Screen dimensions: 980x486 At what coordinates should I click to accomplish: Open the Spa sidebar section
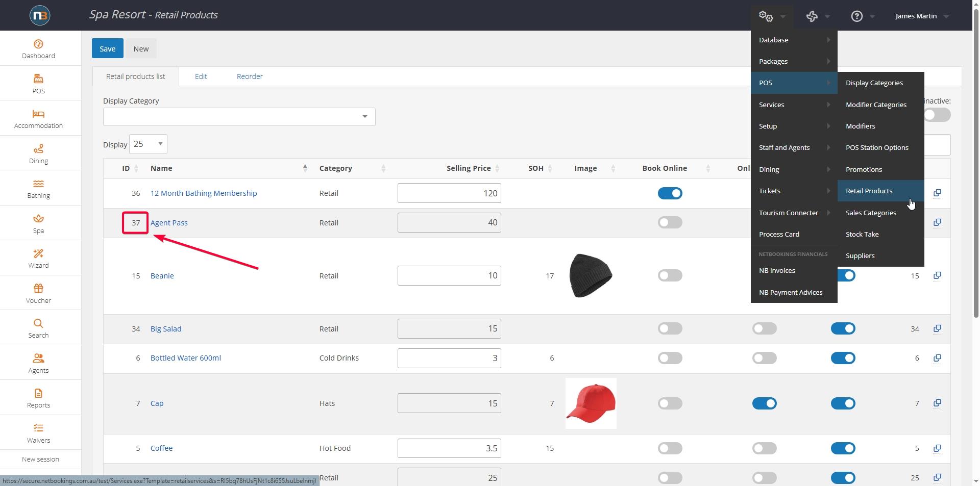tap(38, 224)
